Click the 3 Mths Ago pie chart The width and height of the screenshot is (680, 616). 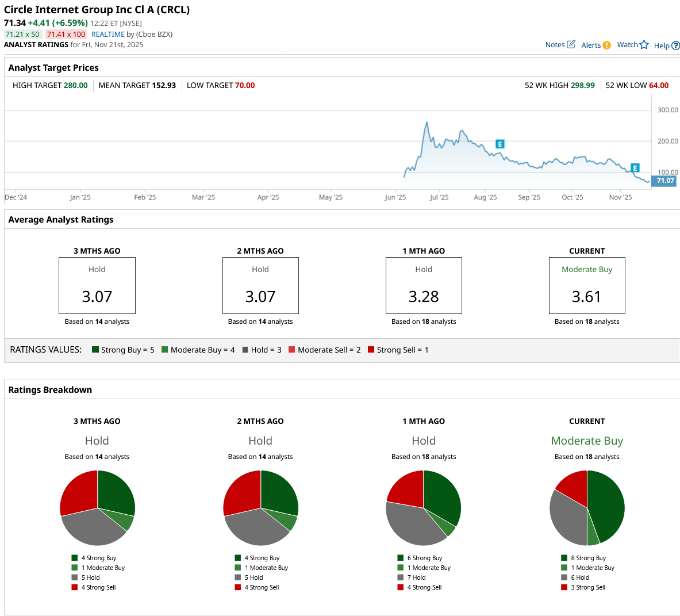(97, 508)
